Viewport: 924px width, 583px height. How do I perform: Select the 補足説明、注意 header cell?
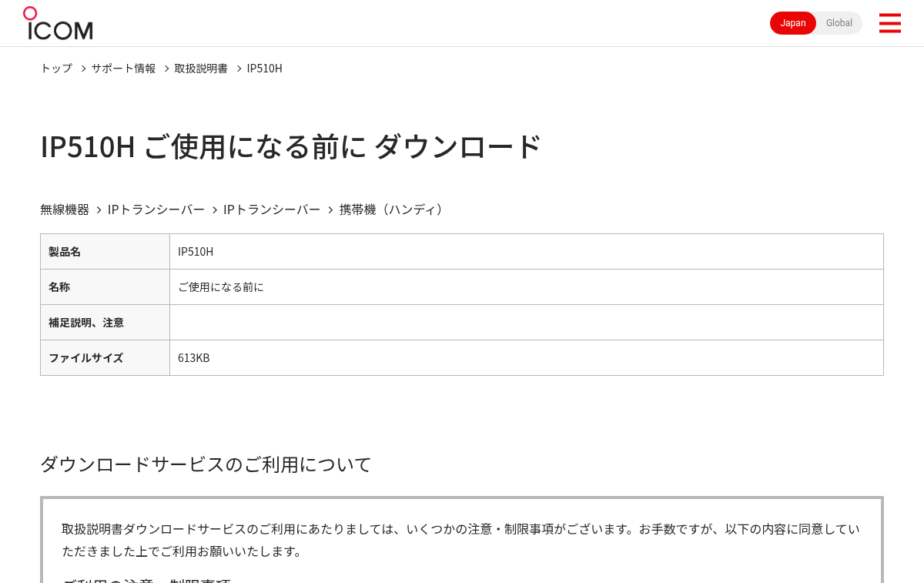(x=105, y=323)
